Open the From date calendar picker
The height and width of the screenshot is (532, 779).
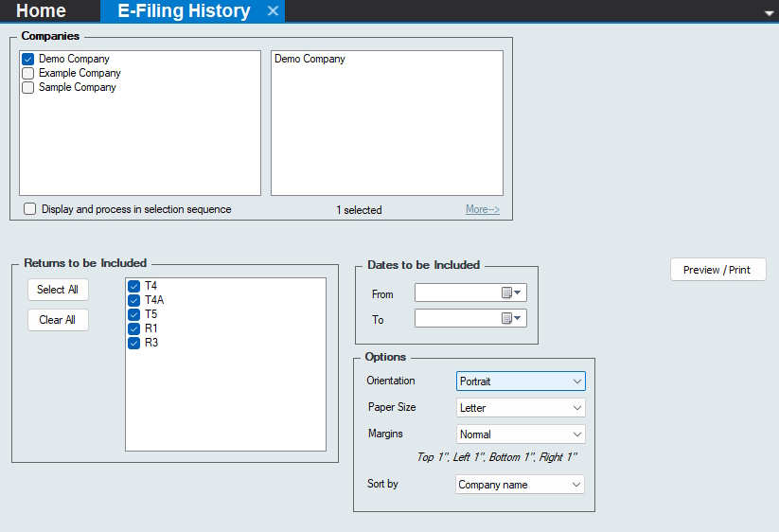click(512, 293)
